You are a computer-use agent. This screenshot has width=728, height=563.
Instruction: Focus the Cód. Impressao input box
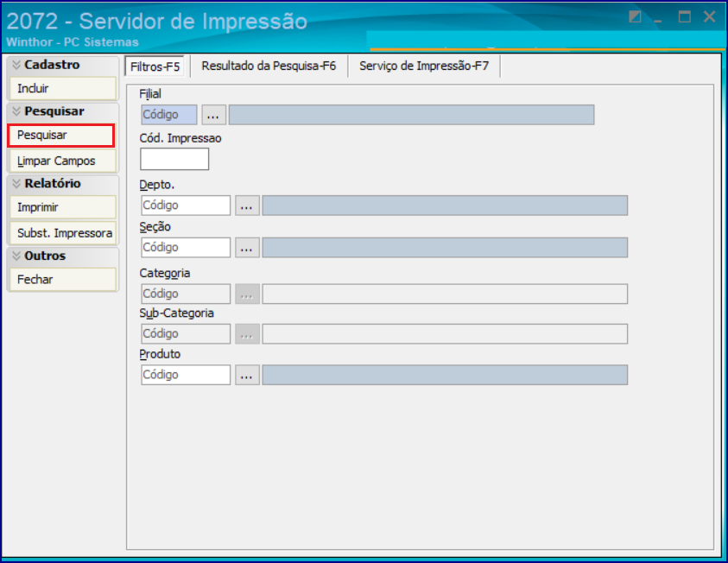[x=174, y=159]
